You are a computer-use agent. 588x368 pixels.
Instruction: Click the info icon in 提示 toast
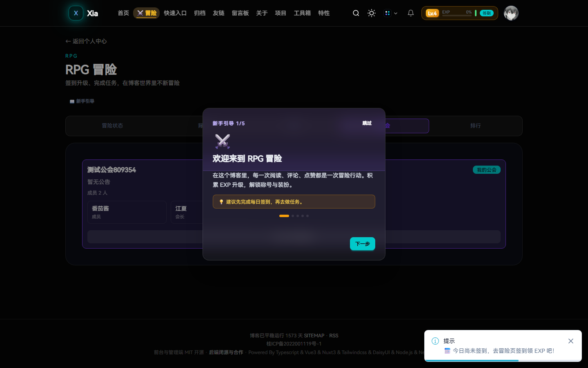click(x=435, y=341)
